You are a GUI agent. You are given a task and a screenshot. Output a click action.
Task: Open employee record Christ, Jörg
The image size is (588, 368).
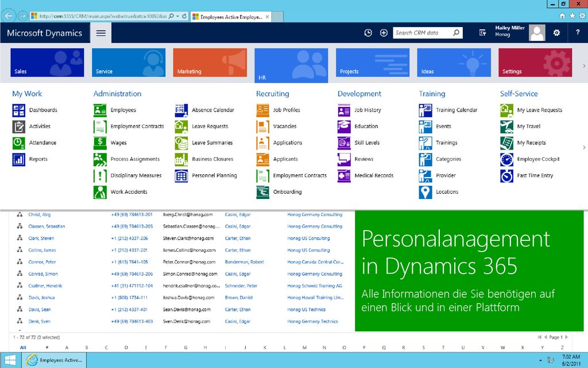[40, 214]
